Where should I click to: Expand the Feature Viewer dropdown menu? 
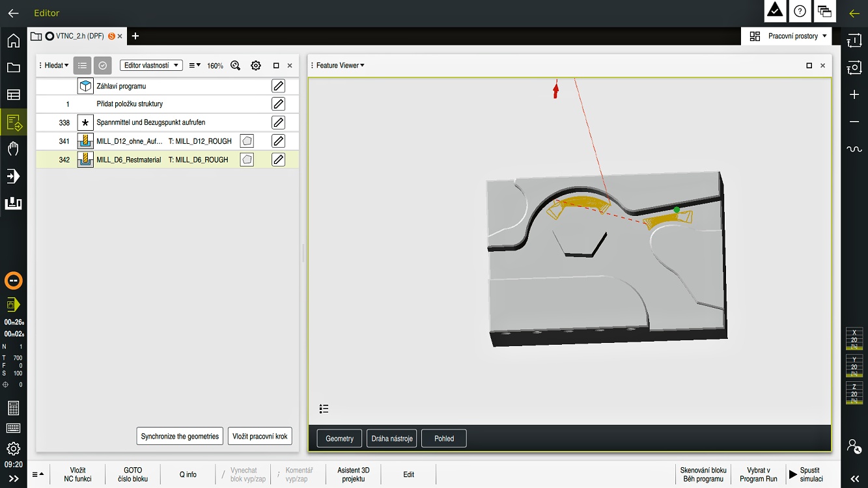point(340,66)
